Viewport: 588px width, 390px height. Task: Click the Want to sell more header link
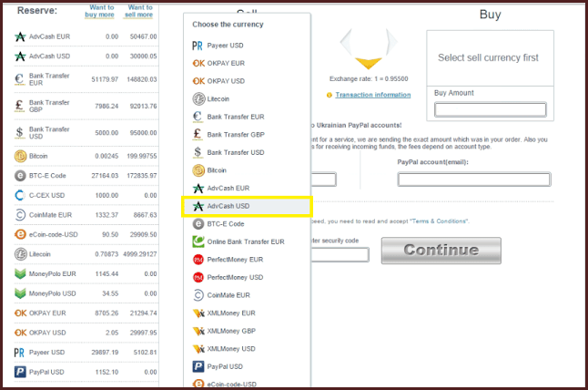139,11
